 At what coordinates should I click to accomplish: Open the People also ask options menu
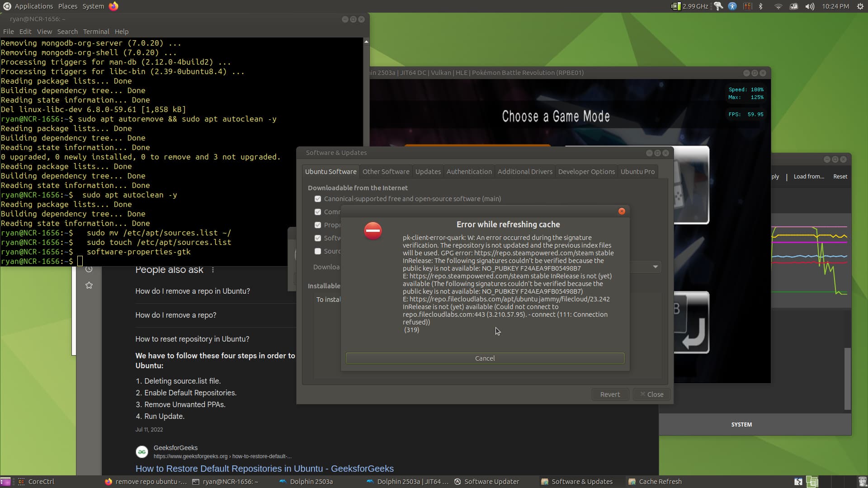(213, 270)
